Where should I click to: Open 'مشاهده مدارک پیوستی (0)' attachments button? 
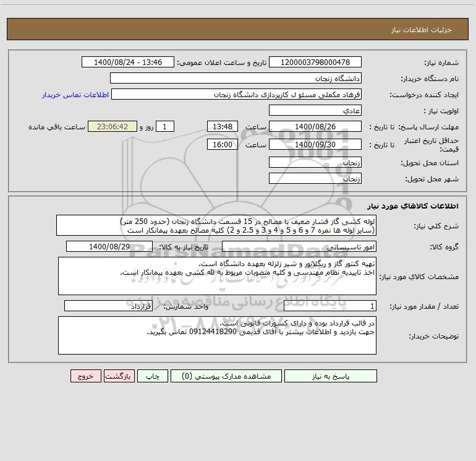pyautogui.click(x=226, y=376)
